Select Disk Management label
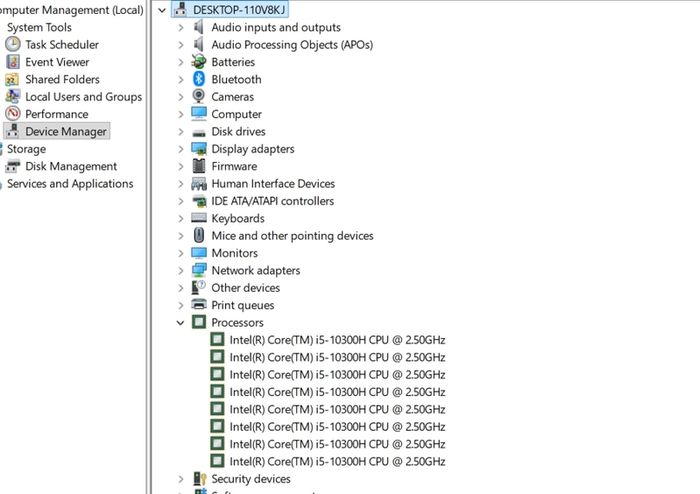The width and height of the screenshot is (700, 494). pos(71,166)
